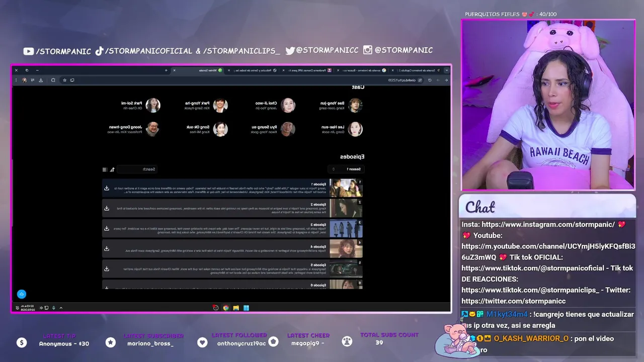Open File Explorer from the taskbar
This screenshot has height=362, width=644.
pyautogui.click(x=236, y=308)
